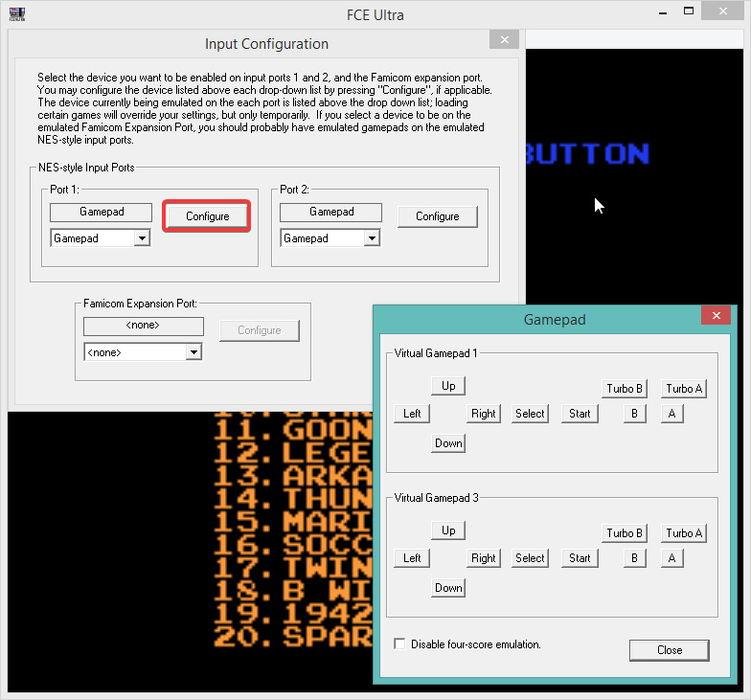Map the Right button for Virtual Gamepad 1
The image size is (751, 700).
pyautogui.click(x=483, y=414)
